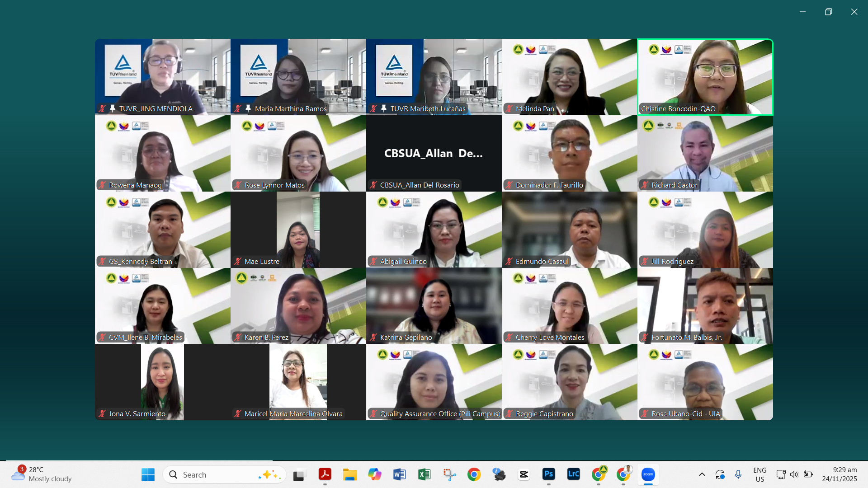Toggle the system tray microphone icon
The height and width of the screenshot is (488, 868).
[738, 474]
